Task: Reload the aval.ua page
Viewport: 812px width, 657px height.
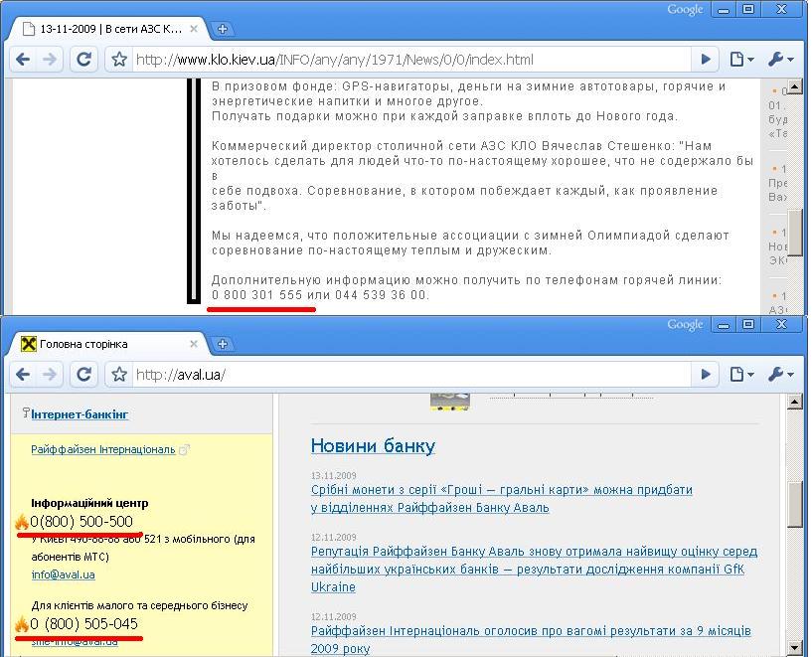Action: click(x=83, y=375)
